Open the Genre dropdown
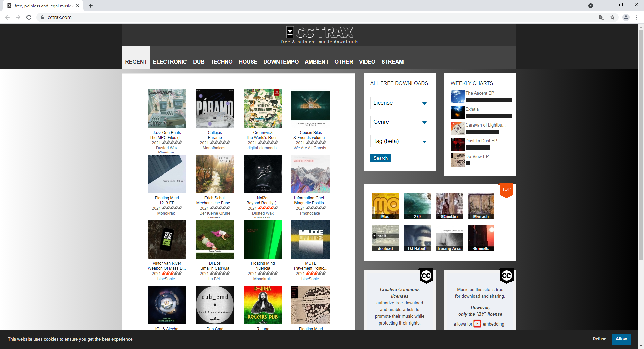The height and width of the screenshot is (349, 644). 399,122
